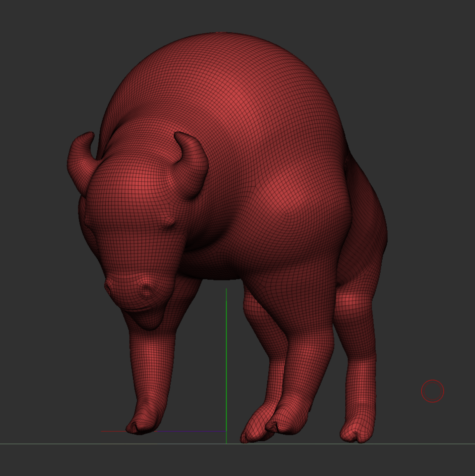This screenshot has width=475, height=476.
Task: Click the purple axis line near the floor
Action: tap(191, 431)
